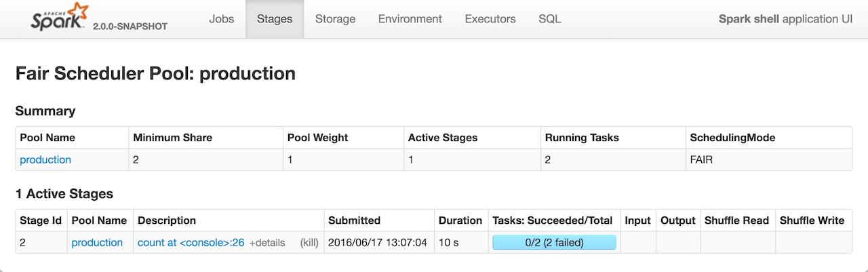Click the Submitted column header
868x272 pixels.
click(x=354, y=220)
